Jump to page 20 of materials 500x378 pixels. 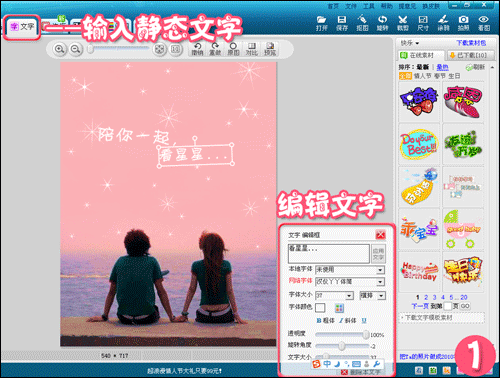point(463,297)
